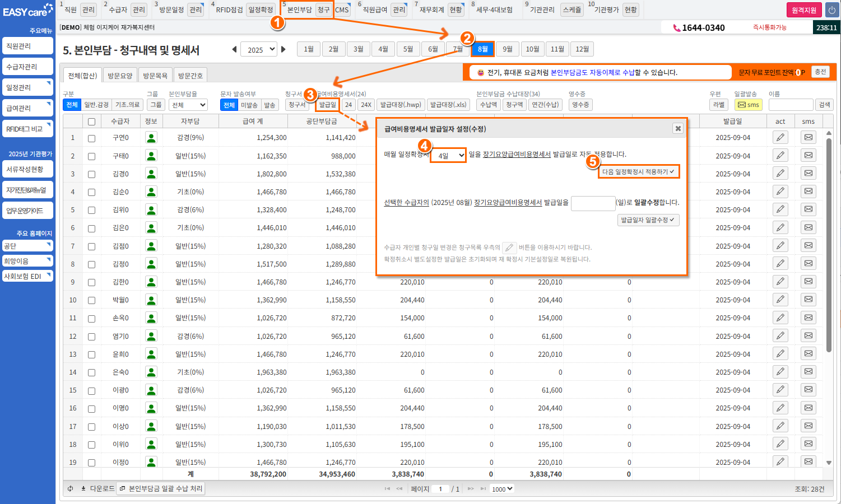This screenshot has height=504, width=841.
Task: Tick the checkbox for row 1 구연0
Action: coord(91,138)
